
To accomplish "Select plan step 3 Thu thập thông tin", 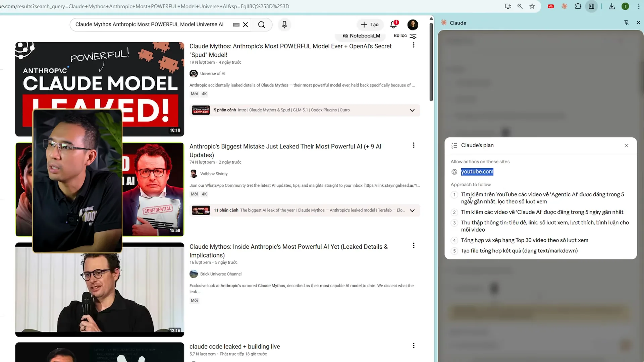I will 545,226.
